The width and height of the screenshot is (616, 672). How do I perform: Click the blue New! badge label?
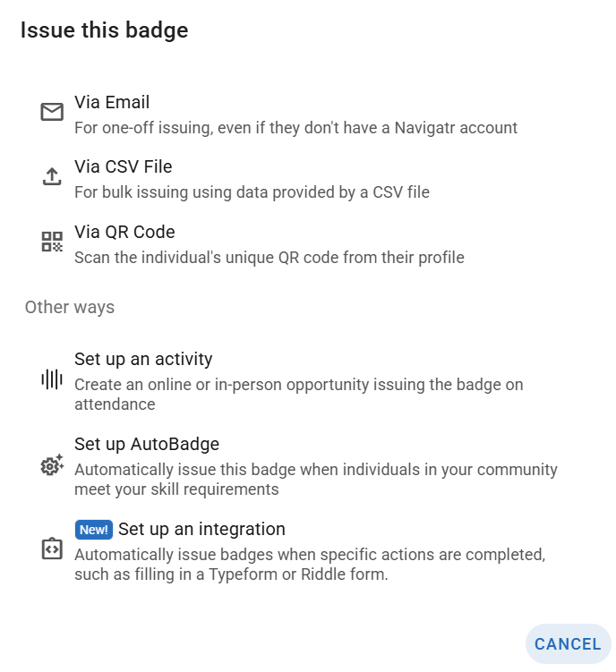(93, 530)
